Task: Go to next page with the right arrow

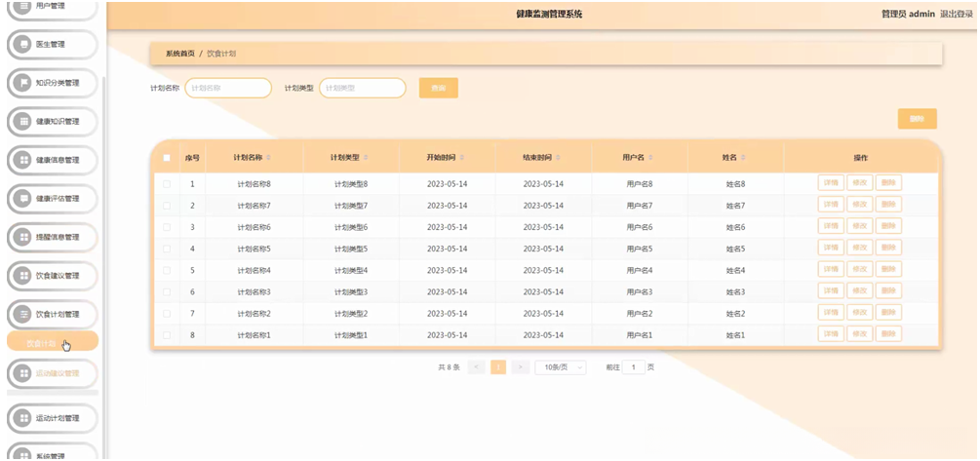Action: point(520,367)
